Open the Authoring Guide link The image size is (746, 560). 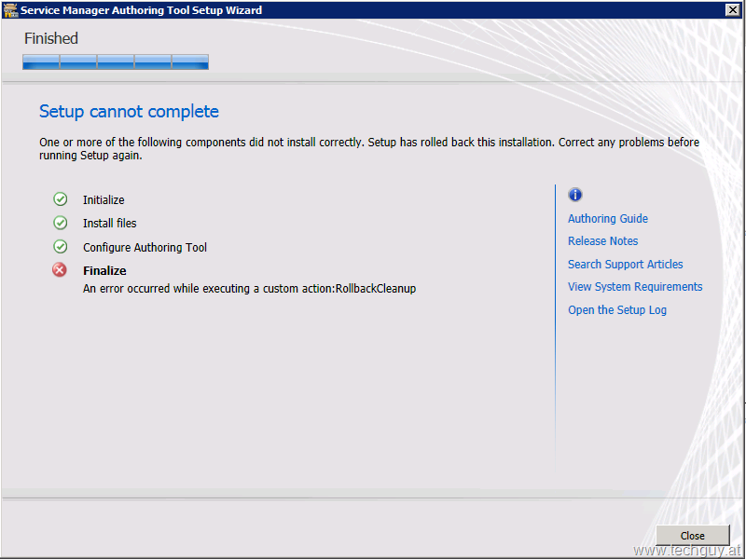tap(608, 219)
